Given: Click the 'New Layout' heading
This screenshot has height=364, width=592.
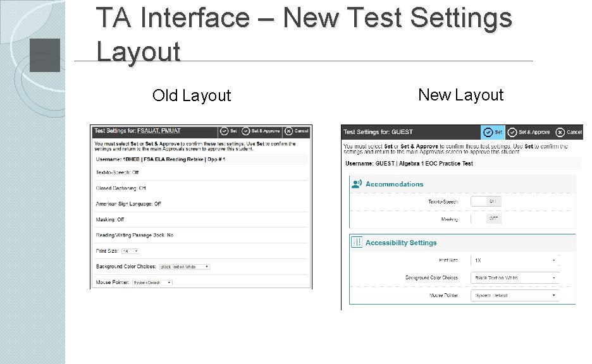Looking at the screenshot, I should (x=460, y=95).
